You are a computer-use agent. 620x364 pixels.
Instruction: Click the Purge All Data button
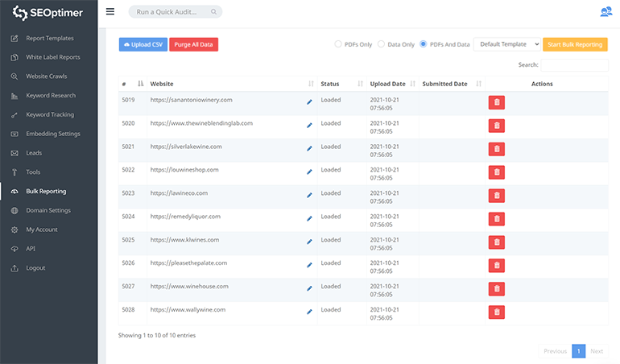tap(193, 44)
